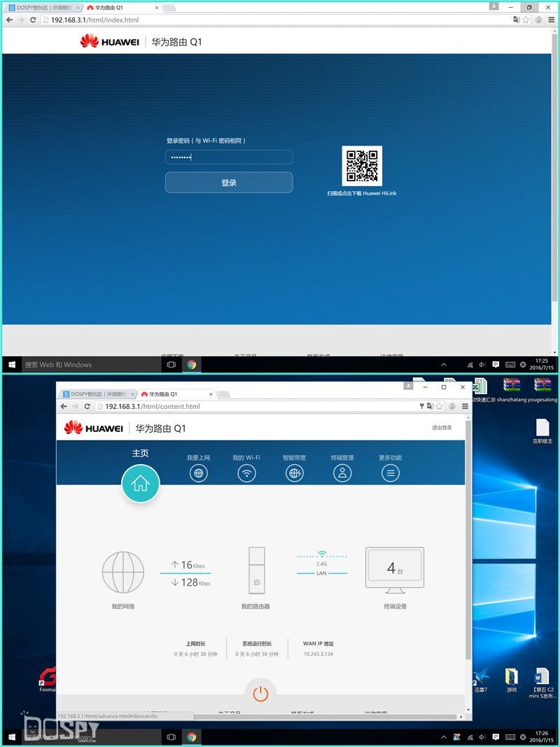Open Chrome menu in index.html window
This screenshot has height=747, width=560.
(x=551, y=20)
